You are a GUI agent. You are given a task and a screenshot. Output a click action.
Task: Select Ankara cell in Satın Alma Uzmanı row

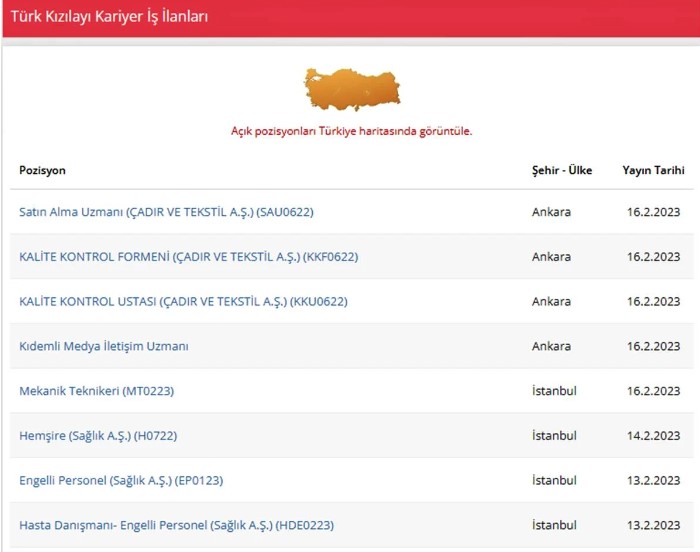551,212
